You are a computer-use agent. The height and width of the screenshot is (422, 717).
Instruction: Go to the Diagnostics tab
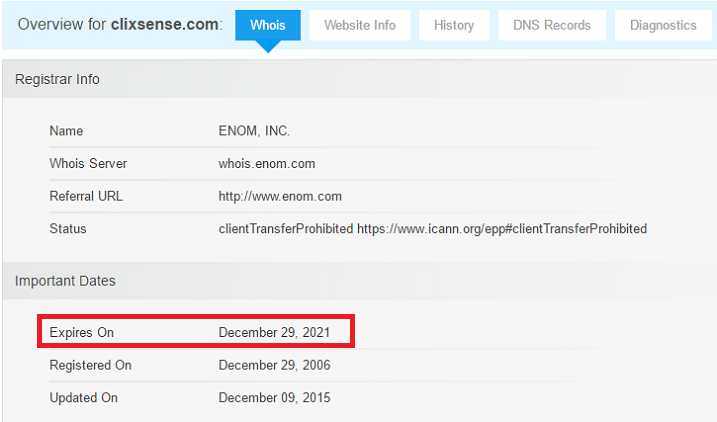point(663,25)
